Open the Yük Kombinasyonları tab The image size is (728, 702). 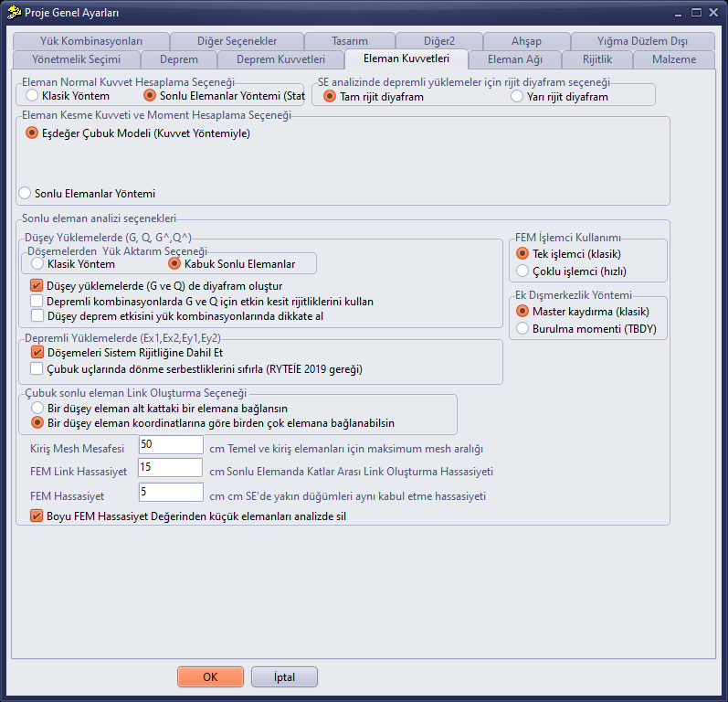tap(91, 41)
